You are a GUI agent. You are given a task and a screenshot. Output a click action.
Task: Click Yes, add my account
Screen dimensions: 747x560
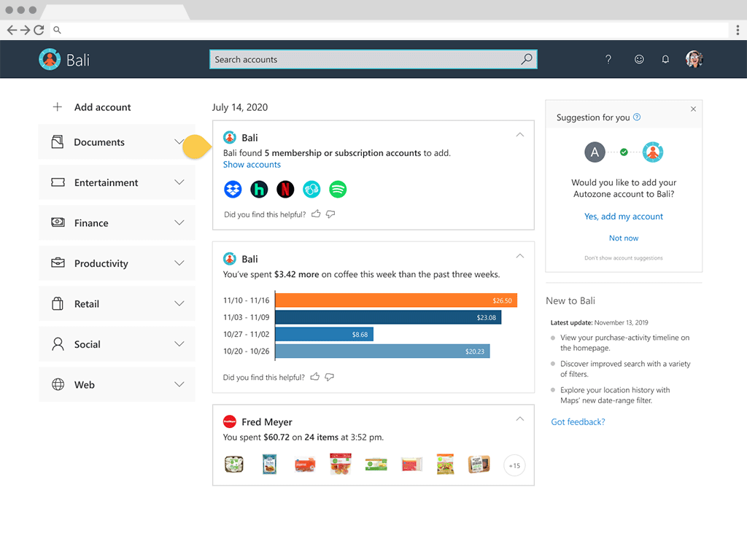[623, 217]
